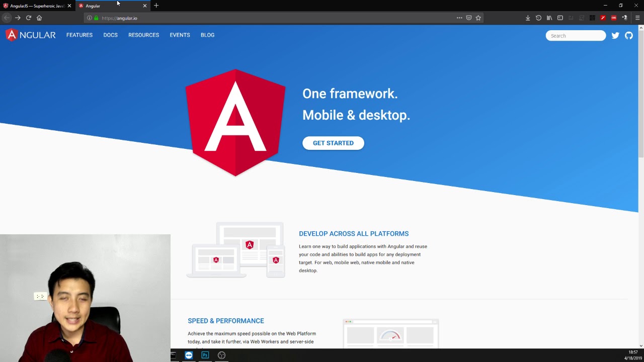Click the green padlock connection icon

pyautogui.click(x=96, y=18)
